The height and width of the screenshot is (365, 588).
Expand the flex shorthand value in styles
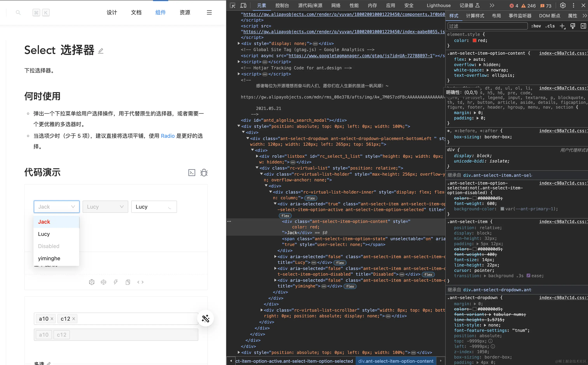point(470,59)
